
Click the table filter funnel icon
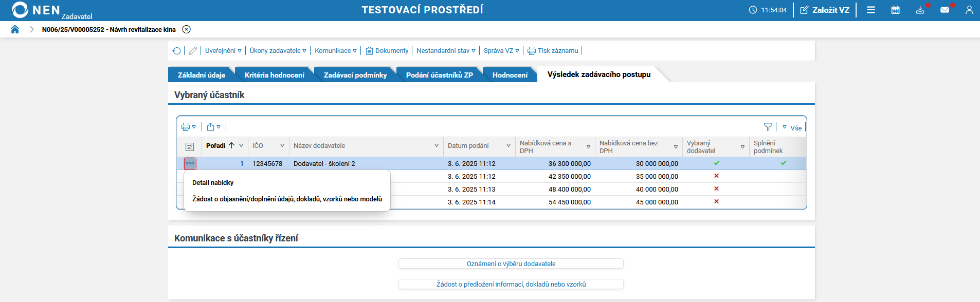(768, 127)
